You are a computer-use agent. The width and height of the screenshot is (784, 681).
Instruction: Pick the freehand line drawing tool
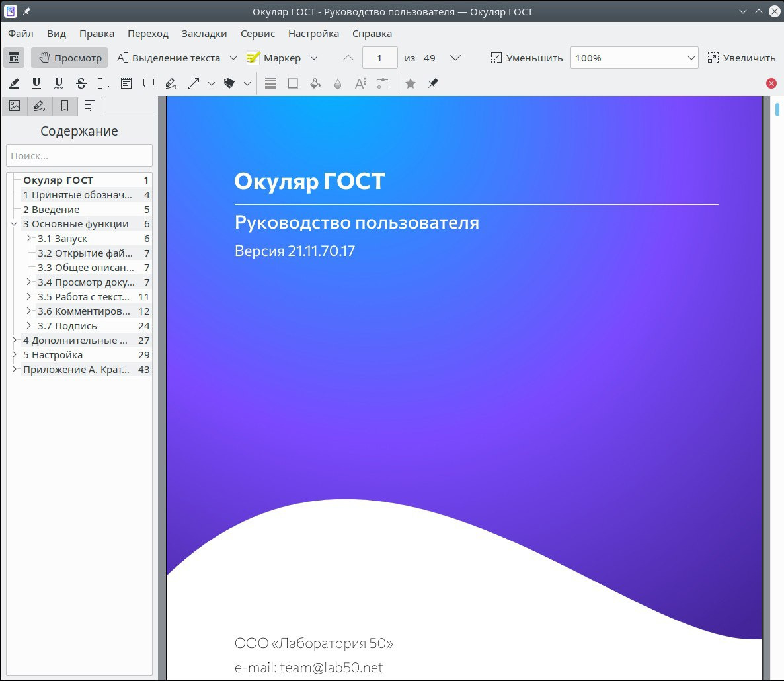(x=171, y=83)
